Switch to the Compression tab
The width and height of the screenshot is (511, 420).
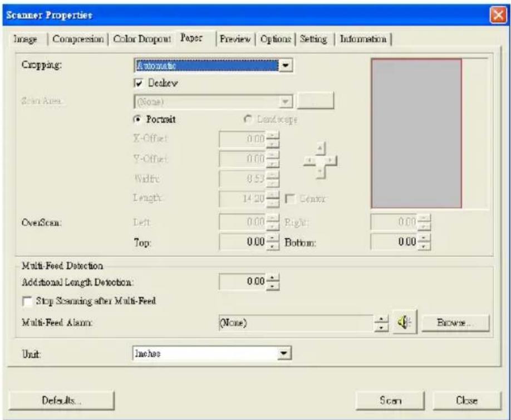point(78,39)
